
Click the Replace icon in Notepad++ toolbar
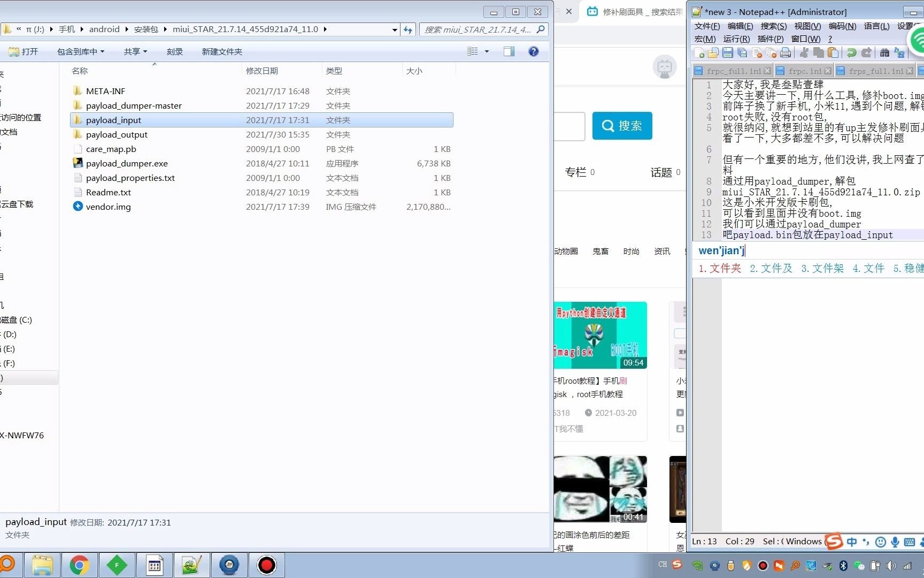[899, 52]
